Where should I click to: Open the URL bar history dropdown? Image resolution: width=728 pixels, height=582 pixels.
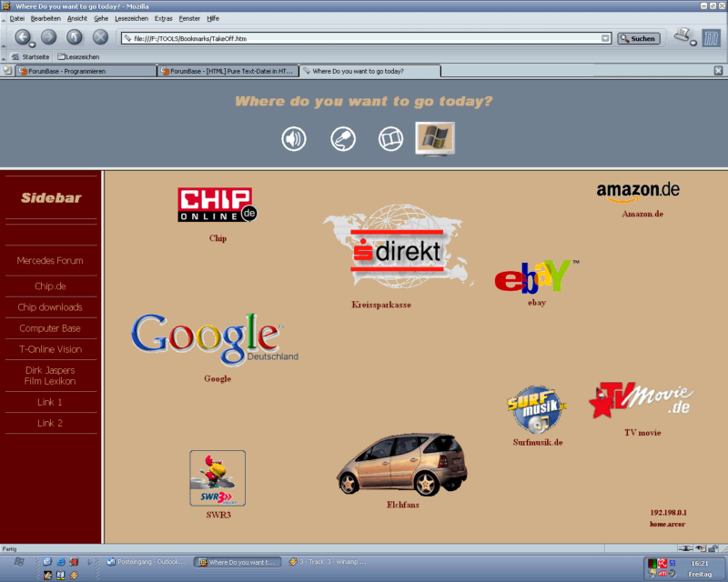(605, 38)
